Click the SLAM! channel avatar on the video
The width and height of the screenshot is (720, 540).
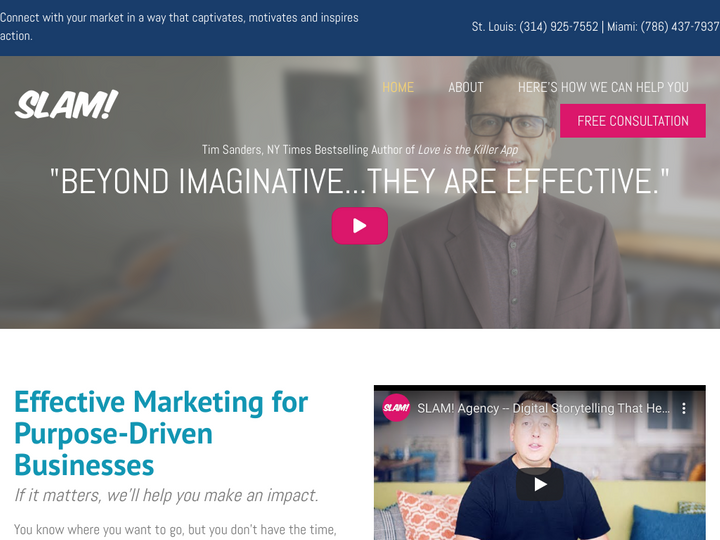coord(396,408)
